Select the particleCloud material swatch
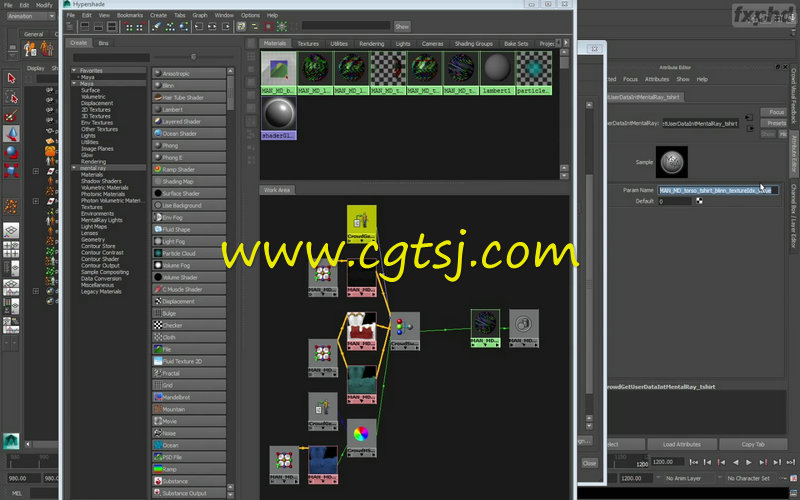Screen dimensions: 800x500 [534, 73]
